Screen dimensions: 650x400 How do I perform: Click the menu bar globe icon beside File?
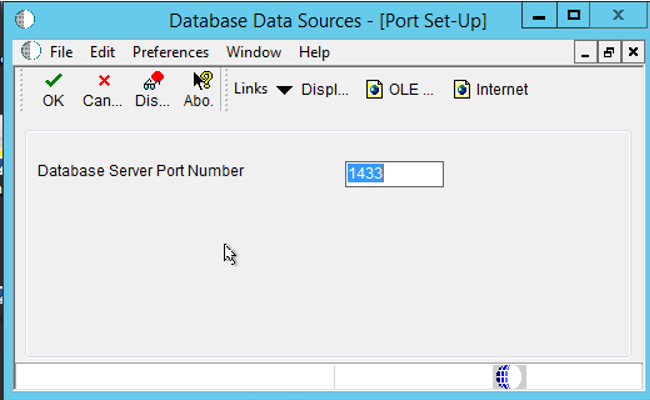(31, 51)
